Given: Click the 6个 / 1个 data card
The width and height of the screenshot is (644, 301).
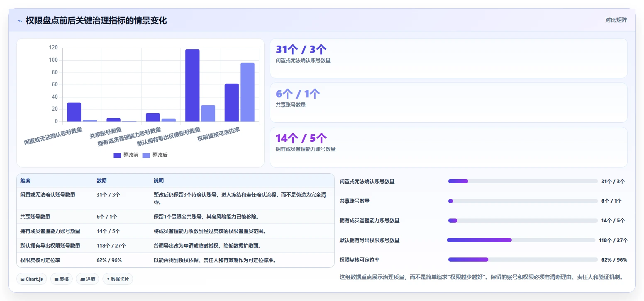Looking at the screenshot, I should click(x=449, y=102).
